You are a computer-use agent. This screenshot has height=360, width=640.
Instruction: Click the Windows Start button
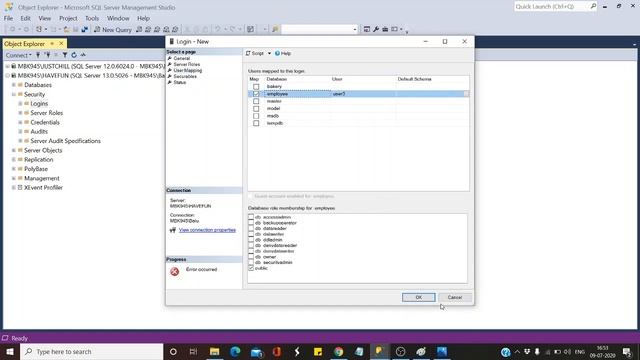tap(10, 351)
